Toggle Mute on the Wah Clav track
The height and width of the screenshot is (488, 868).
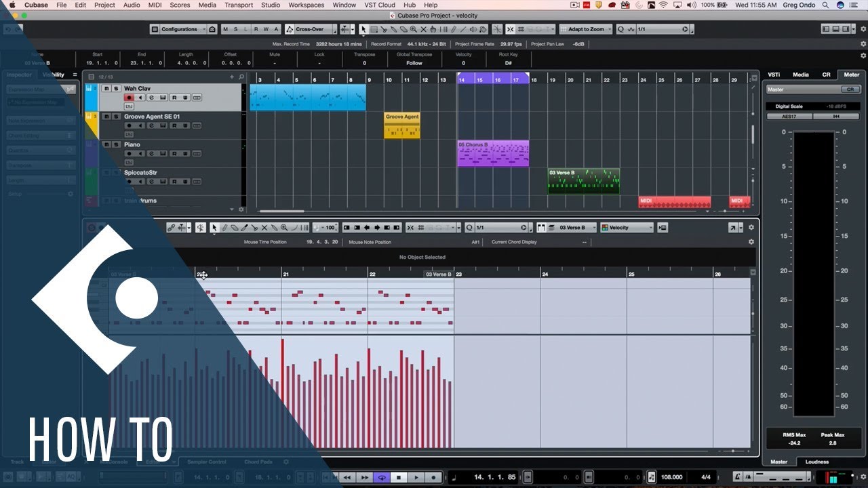click(x=106, y=88)
